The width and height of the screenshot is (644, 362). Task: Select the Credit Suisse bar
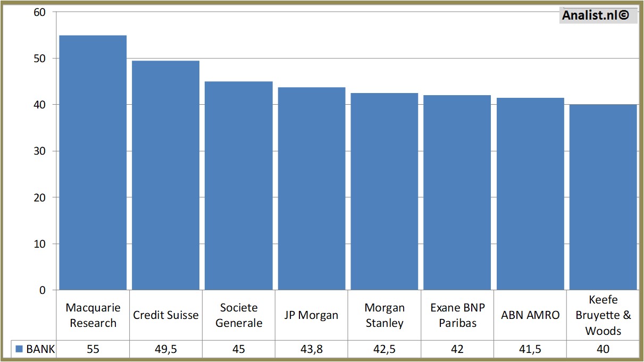(x=165, y=175)
